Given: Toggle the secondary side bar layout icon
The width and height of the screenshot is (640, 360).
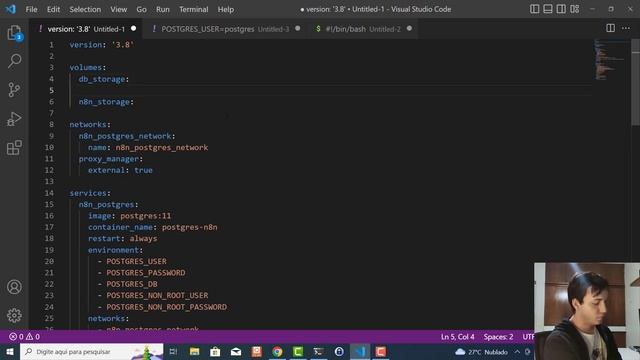Looking at the screenshot, I should 561,9.
